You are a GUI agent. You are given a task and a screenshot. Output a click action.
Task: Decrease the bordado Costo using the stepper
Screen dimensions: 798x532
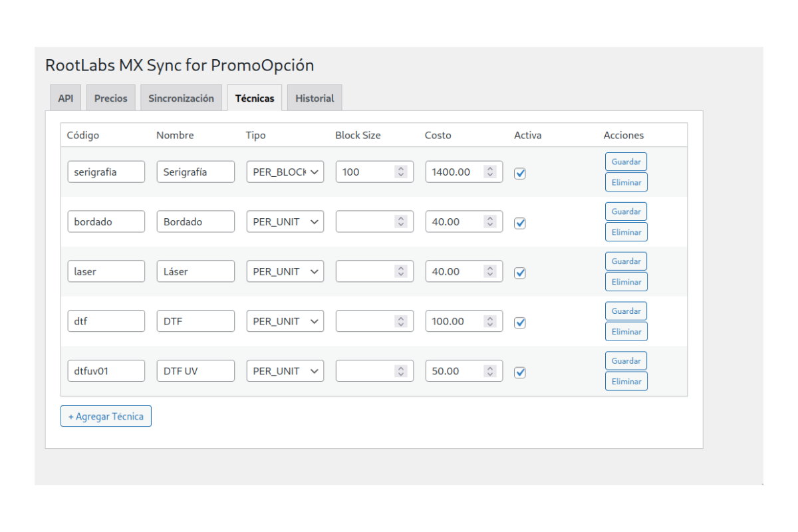491,225
